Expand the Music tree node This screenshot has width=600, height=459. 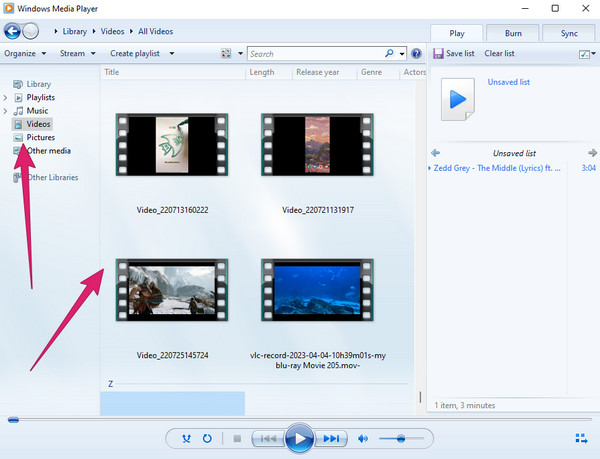pyautogui.click(x=5, y=111)
